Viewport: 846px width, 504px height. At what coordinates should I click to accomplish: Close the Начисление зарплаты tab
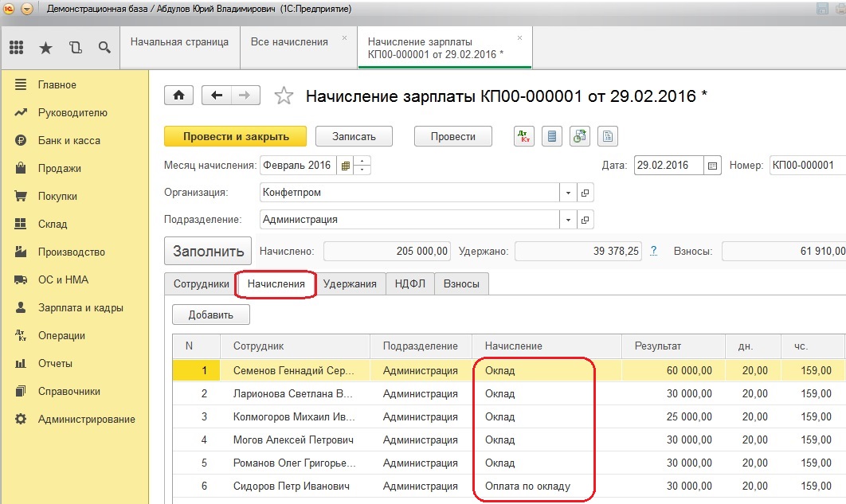pos(519,37)
